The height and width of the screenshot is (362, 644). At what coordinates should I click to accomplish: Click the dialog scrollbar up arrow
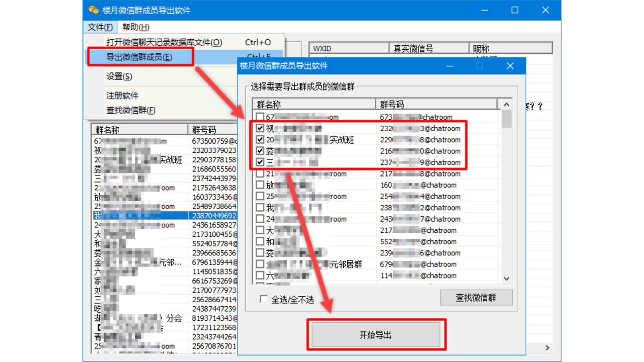click(507, 104)
